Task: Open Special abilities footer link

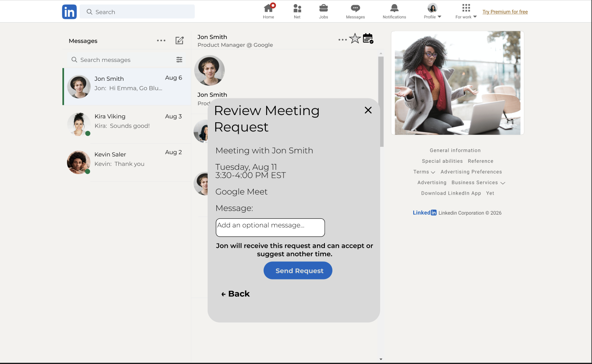Action: pyautogui.click(x=443, y=161)
